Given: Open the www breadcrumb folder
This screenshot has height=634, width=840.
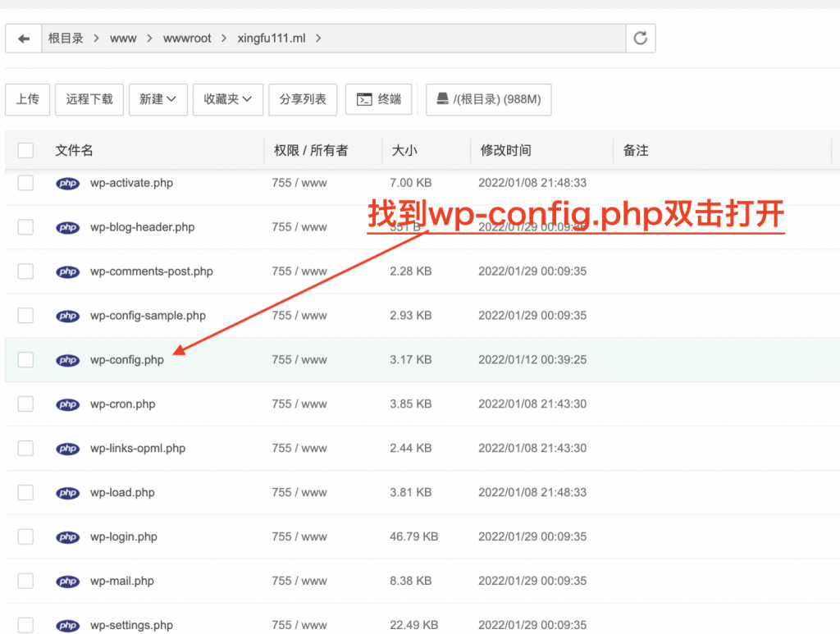Looking at the screenshot, I should click(123, 38).
